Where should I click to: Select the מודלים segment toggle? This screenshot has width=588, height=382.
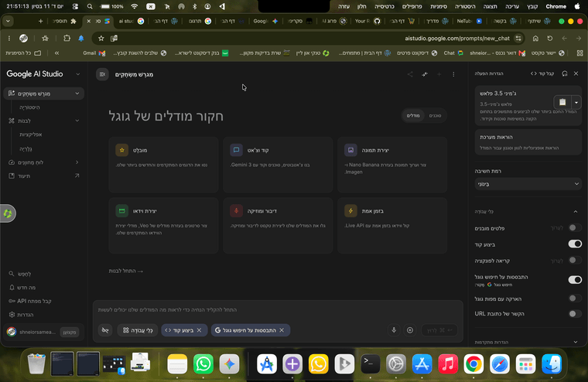pyautogui.click(x=413, y=115)
